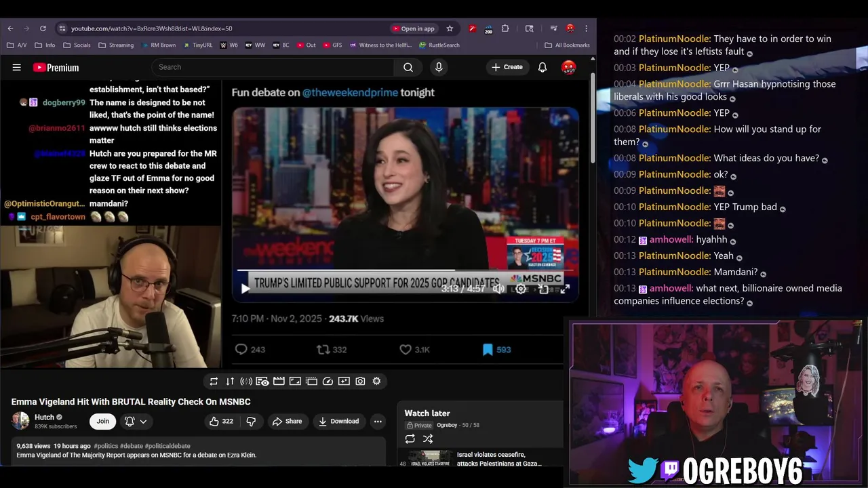868x488 pixels.
Task: Click the up-down arrows icon in enhancer toolbar
Action: (x=230, y=382)
